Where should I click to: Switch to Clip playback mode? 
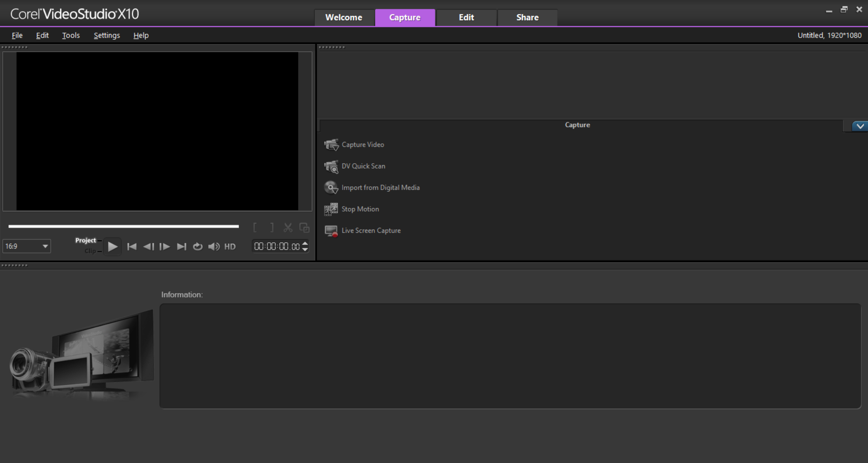[90, 251]
